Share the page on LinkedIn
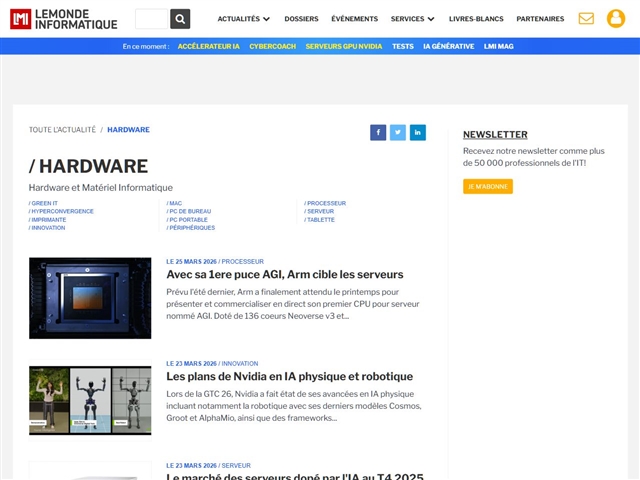Image resolution: width=640 pixels, height=480 pixels. [418, 132]
